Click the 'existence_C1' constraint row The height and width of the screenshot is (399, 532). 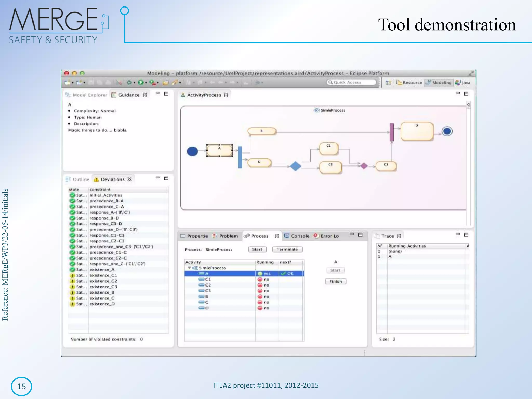(x=118, y=275)
